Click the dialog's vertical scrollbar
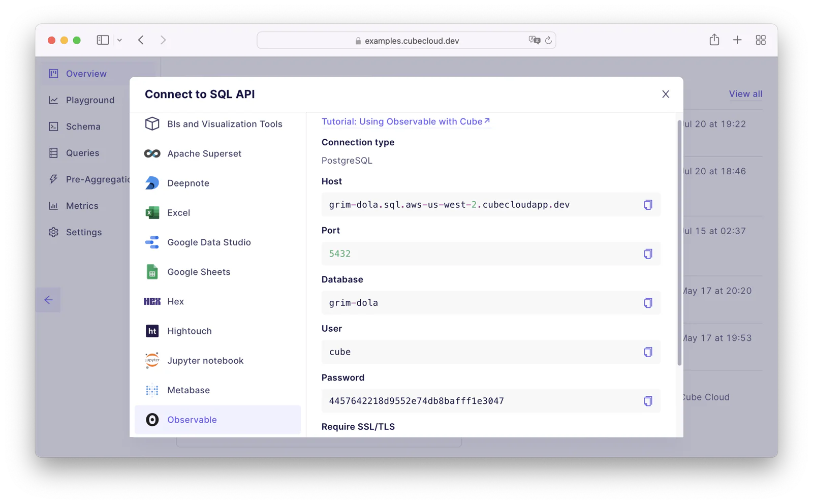 tap(679, 243)
